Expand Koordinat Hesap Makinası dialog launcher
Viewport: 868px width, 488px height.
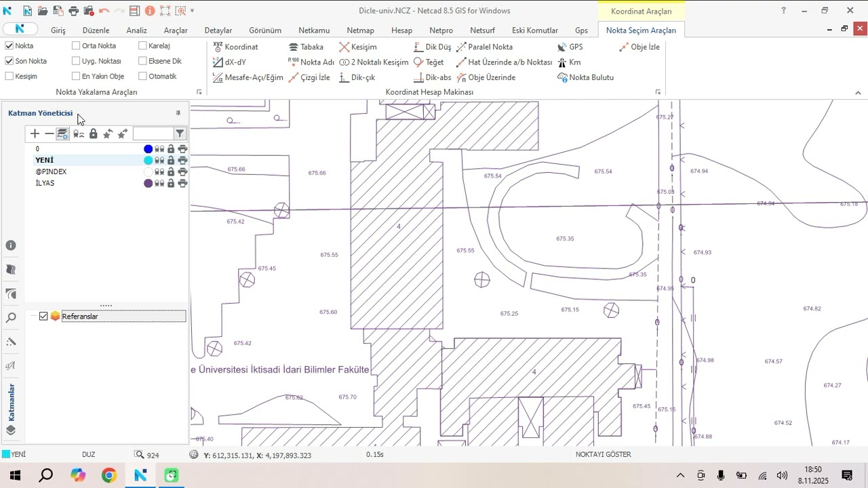(x=658, y=92)
